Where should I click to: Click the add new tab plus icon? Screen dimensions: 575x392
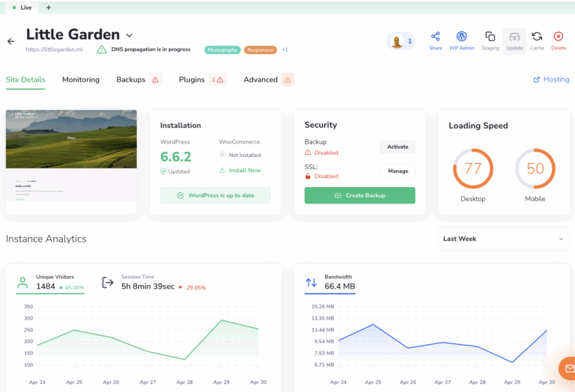pyautogui.click(x=49, y=7)
